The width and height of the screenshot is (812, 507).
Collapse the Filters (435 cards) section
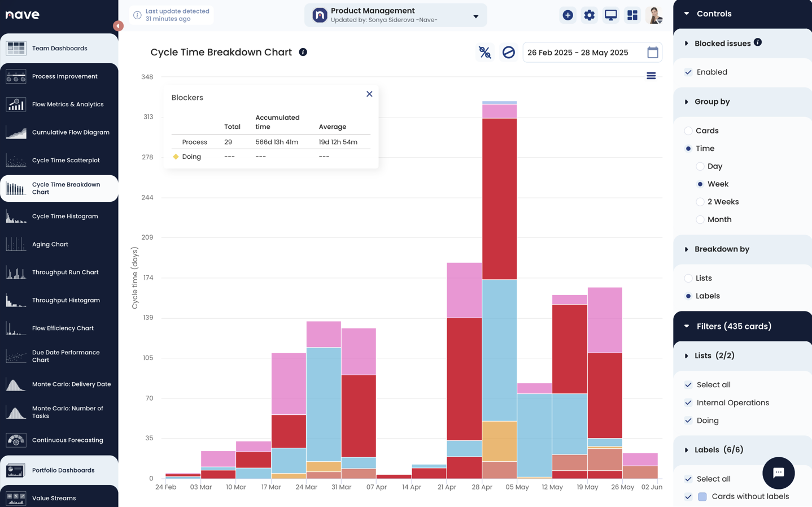coord(687,326)
